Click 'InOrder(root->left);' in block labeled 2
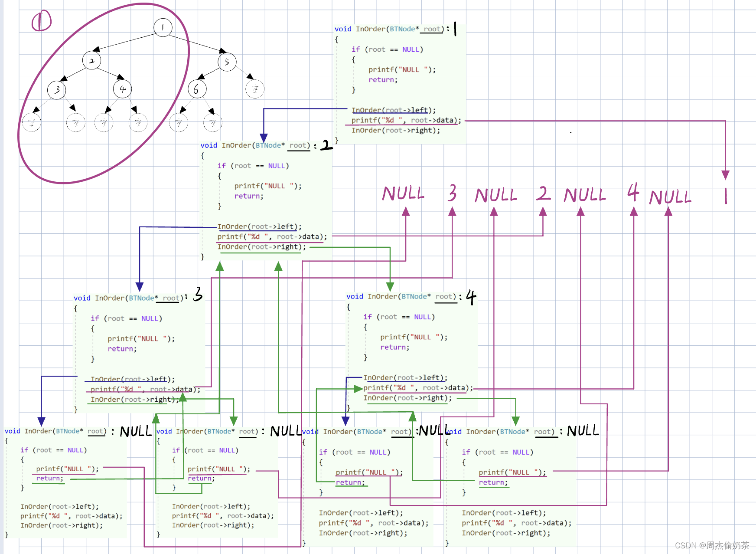The width and height of the screenshot is (756, 554). click(259, 226)
